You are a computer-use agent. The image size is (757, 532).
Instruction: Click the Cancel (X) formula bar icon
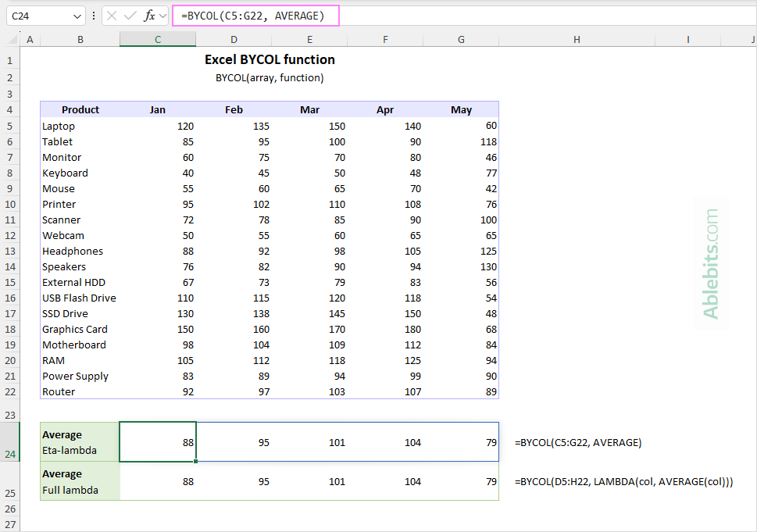pyautogui.click(x=112, y=16)
